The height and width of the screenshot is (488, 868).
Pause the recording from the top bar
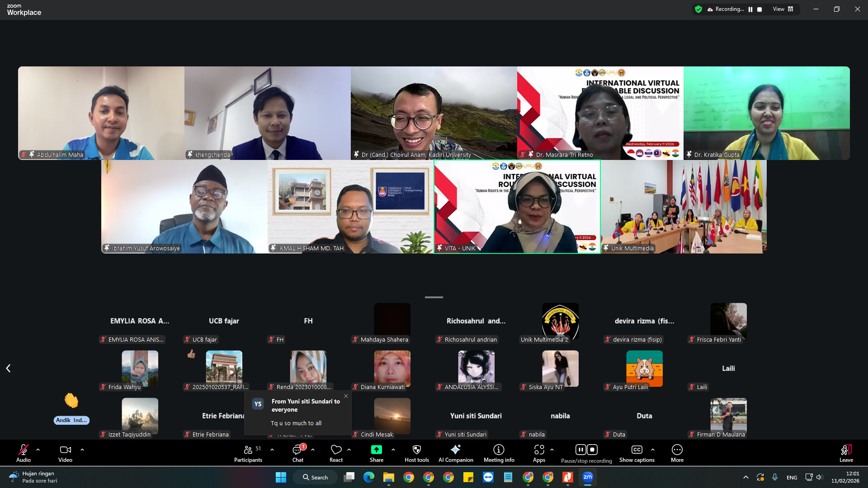(x=750, y=9)
